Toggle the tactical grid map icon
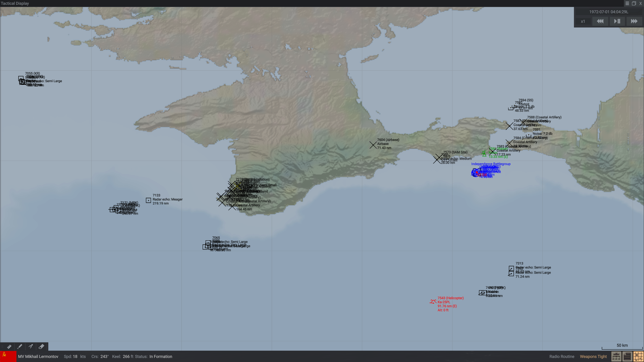The image size is (644, 362). [638, 356]
